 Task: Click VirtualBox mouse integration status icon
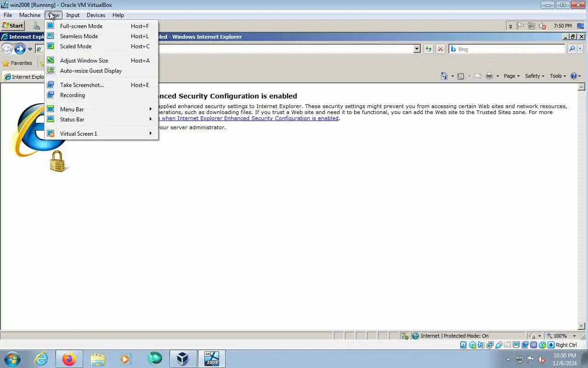pyautogui.click(x=542, y=345)
